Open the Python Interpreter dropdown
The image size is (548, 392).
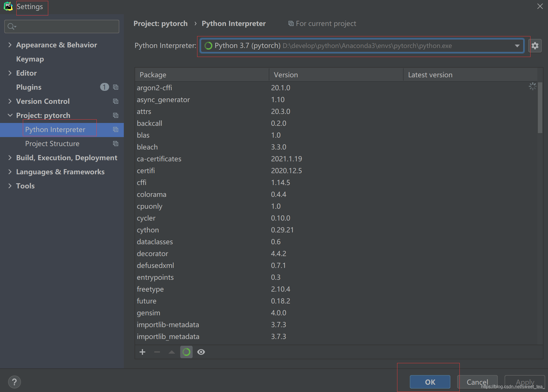tap(517, 46)
